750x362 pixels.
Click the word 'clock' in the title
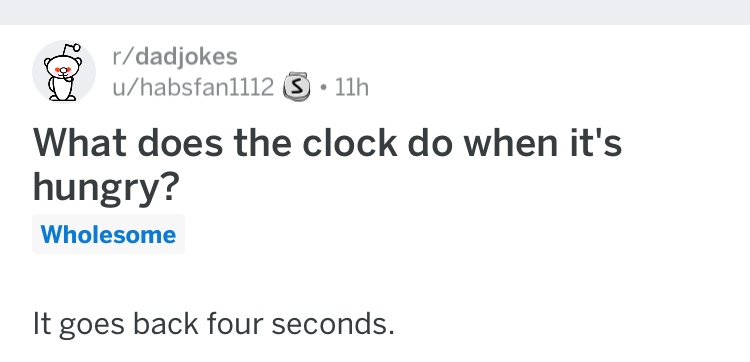(350, 143)
